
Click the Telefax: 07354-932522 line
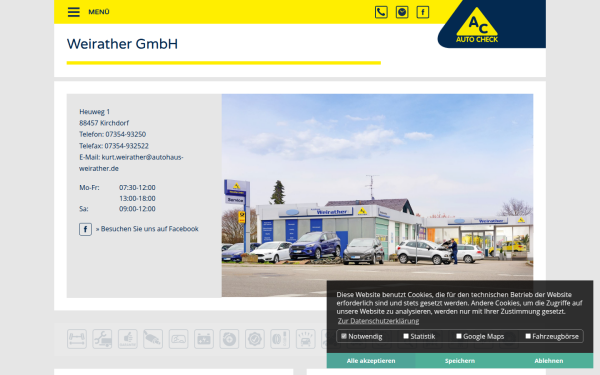[114, 146]
